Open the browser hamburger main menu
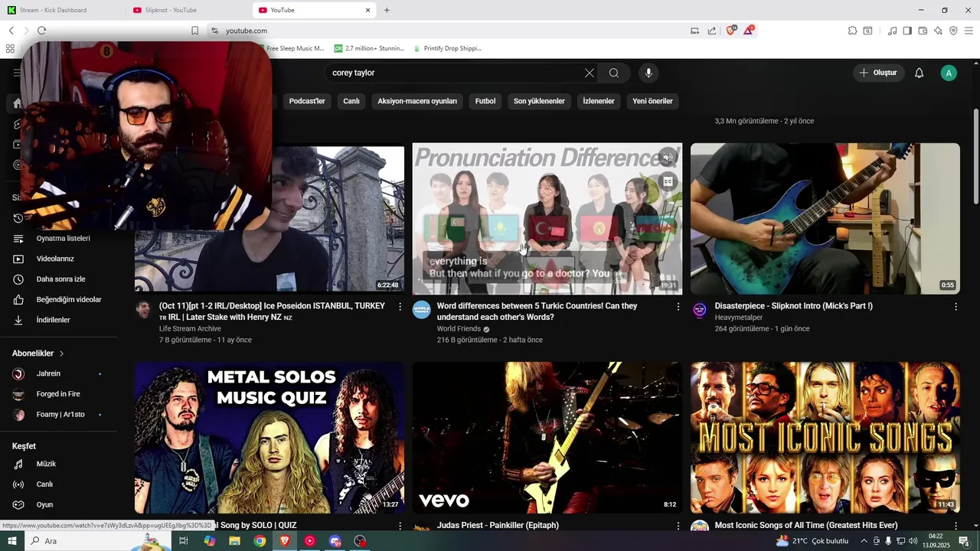980x551 pixels. [969, 31]
